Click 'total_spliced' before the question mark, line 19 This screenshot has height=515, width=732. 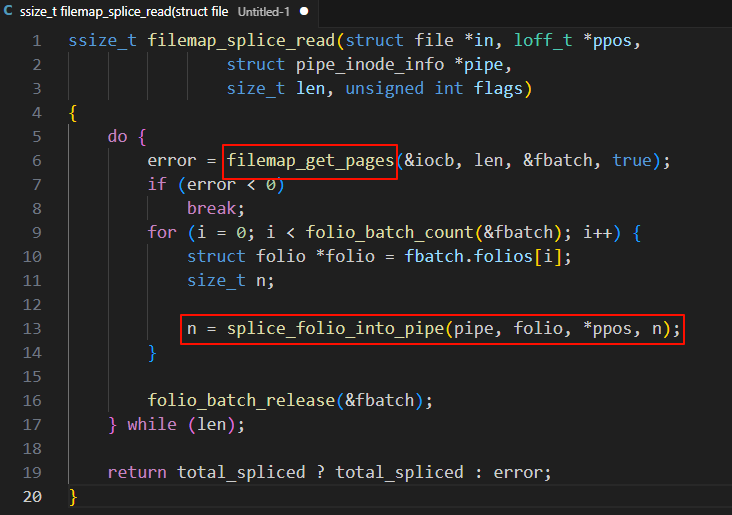coord(241,473)
